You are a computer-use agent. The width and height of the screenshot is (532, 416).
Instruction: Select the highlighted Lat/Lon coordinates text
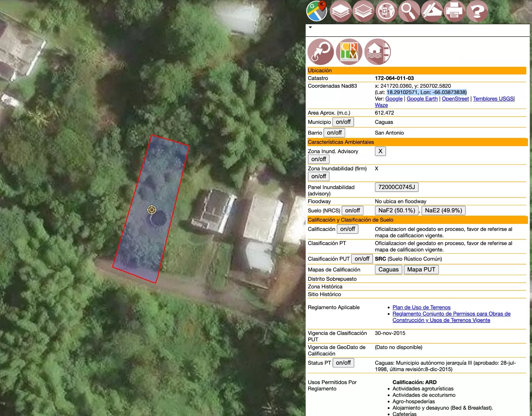click(427, 92)
